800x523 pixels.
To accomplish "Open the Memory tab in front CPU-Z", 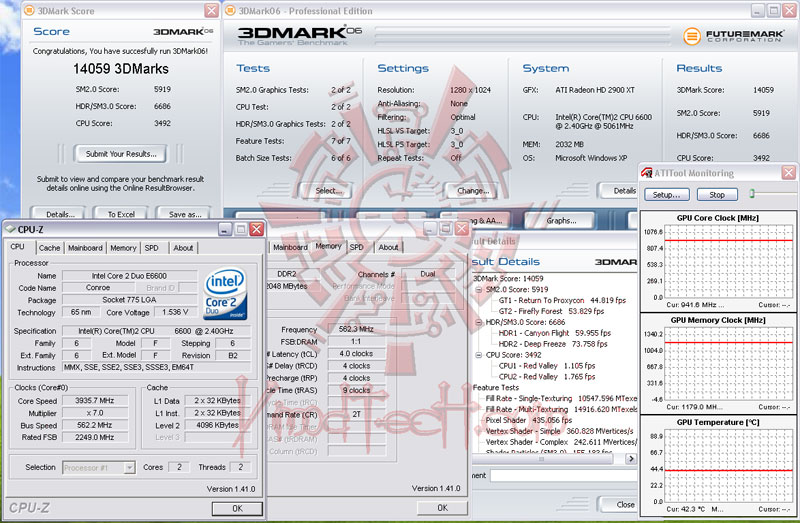I will 123,248.
